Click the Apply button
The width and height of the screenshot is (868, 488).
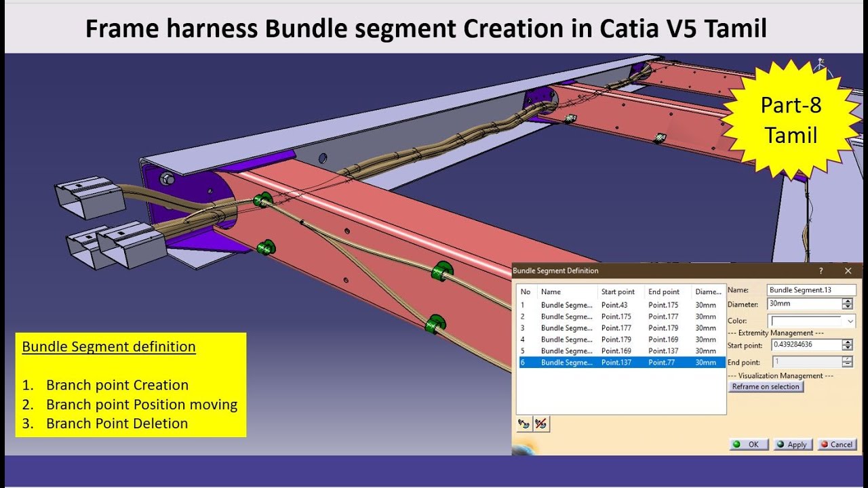coord(793,445)
